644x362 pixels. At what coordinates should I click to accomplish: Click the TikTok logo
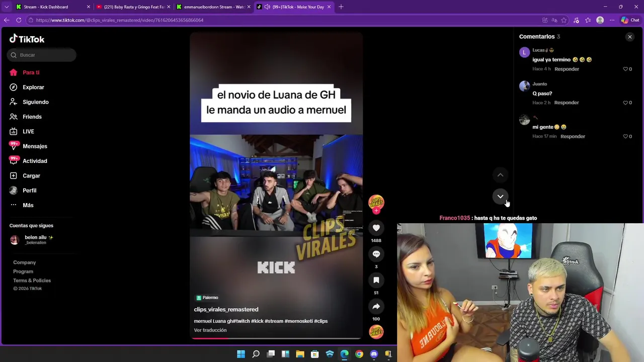27,39
